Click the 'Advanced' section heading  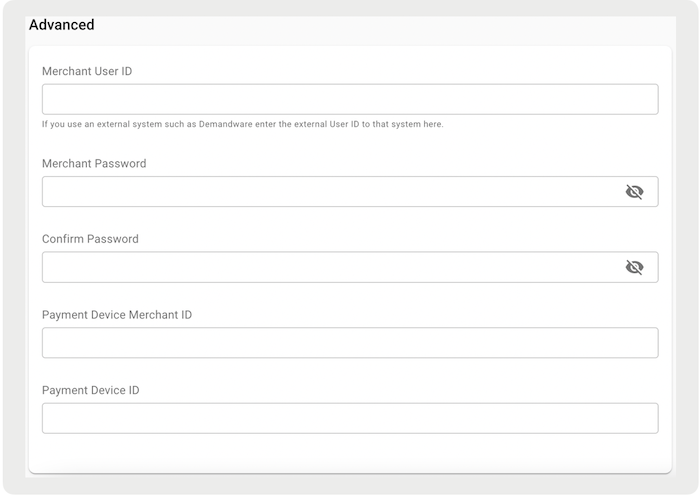[62, 25]
